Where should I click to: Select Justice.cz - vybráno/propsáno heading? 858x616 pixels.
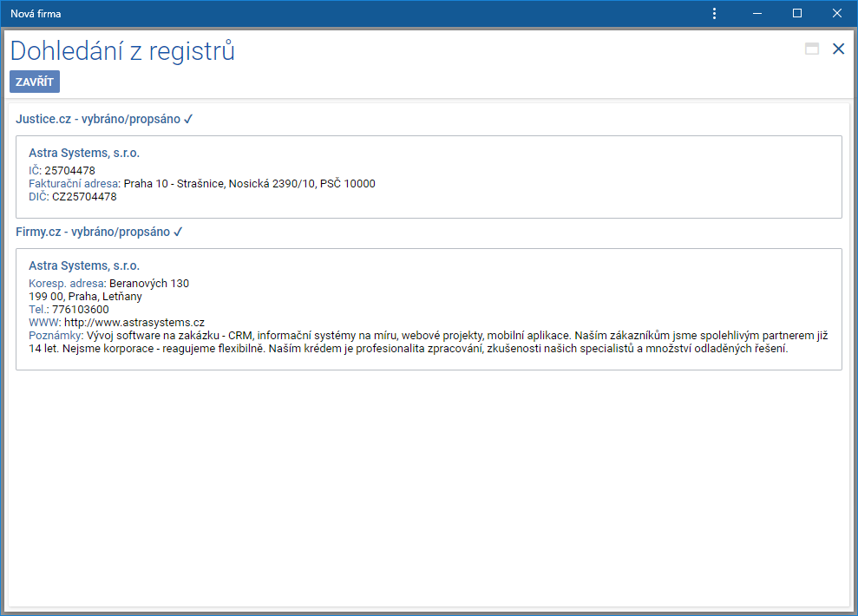click(104, 119)
